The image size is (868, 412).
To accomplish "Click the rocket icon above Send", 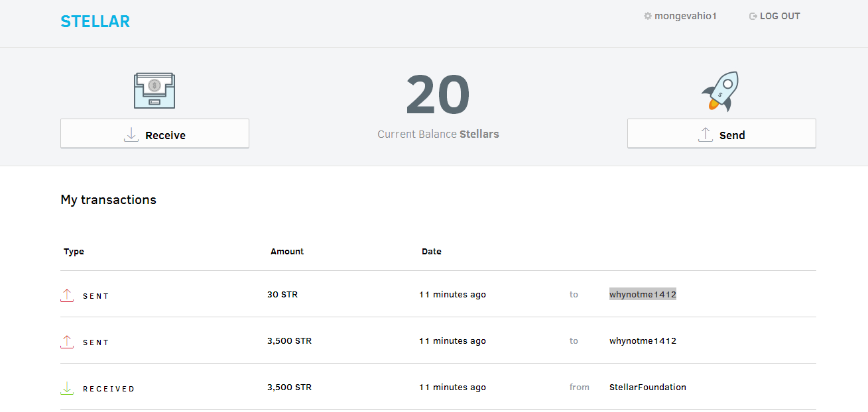I will point(721,91).
